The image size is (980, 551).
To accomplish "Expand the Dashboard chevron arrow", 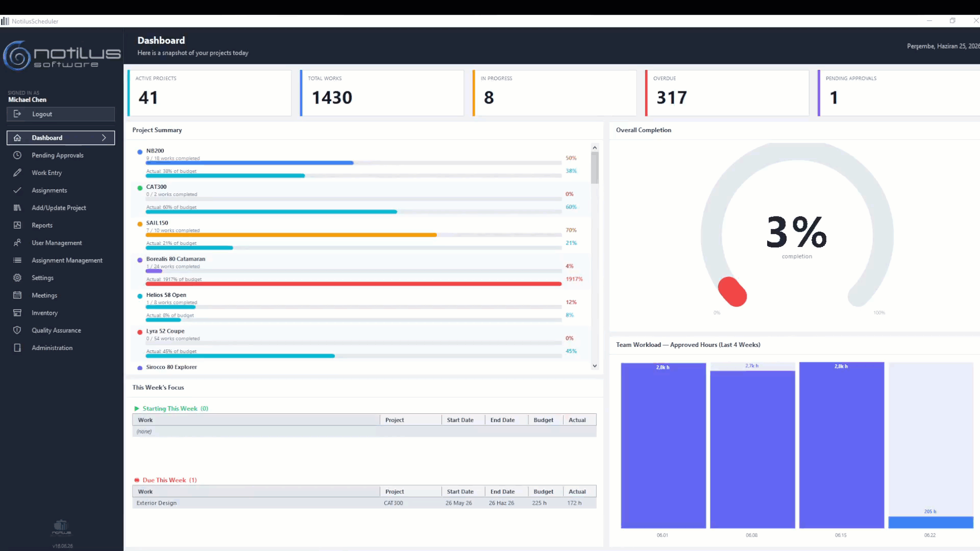I will coord(104,138).
